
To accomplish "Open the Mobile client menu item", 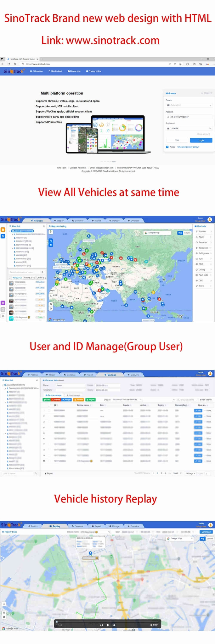I will (x=55, y=71).
